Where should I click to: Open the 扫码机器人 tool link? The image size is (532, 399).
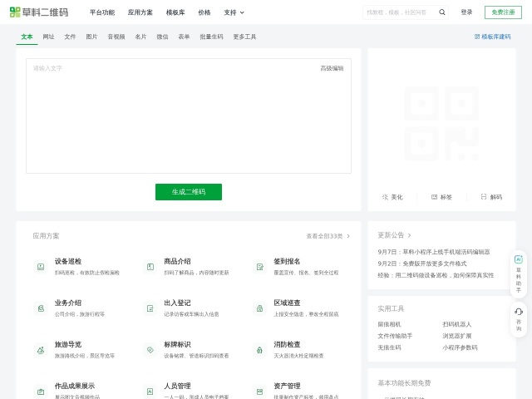456,324
